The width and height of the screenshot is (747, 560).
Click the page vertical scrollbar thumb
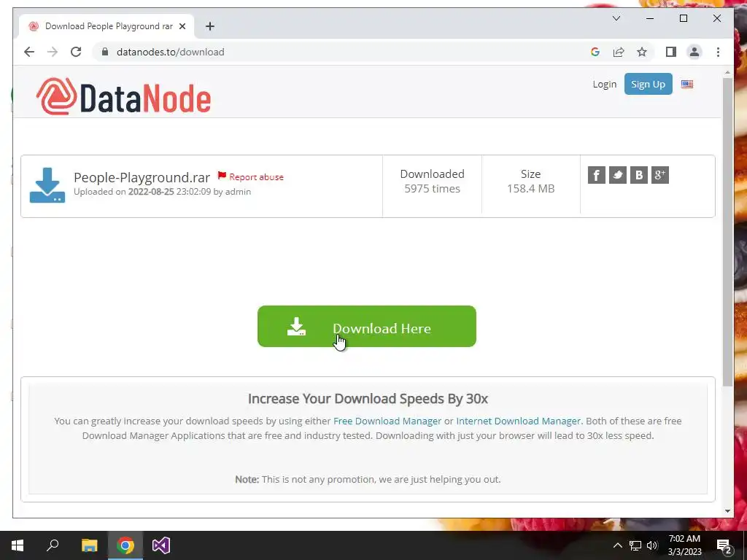click(727, 231)
